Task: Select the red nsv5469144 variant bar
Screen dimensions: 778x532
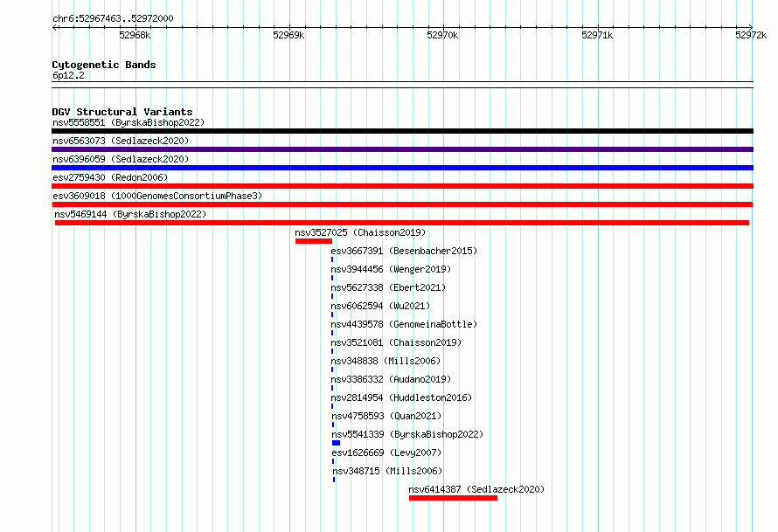Action: coord(402,223)
